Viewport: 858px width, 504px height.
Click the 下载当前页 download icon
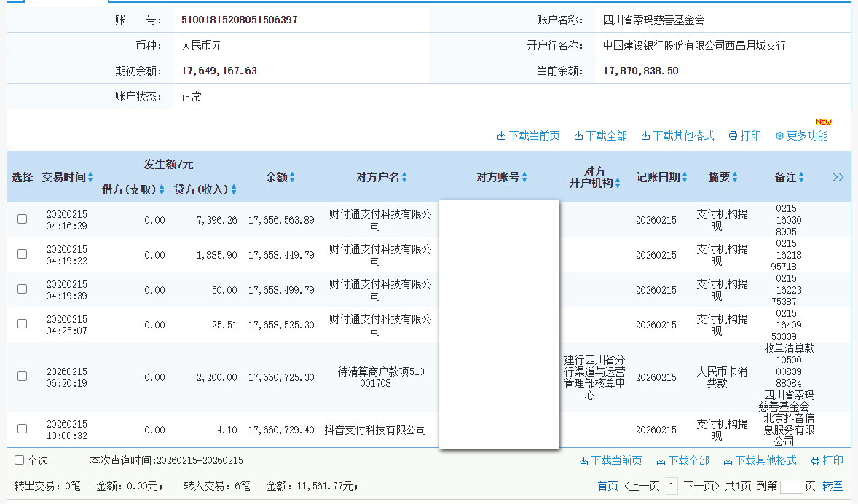[x=501, y=135]
